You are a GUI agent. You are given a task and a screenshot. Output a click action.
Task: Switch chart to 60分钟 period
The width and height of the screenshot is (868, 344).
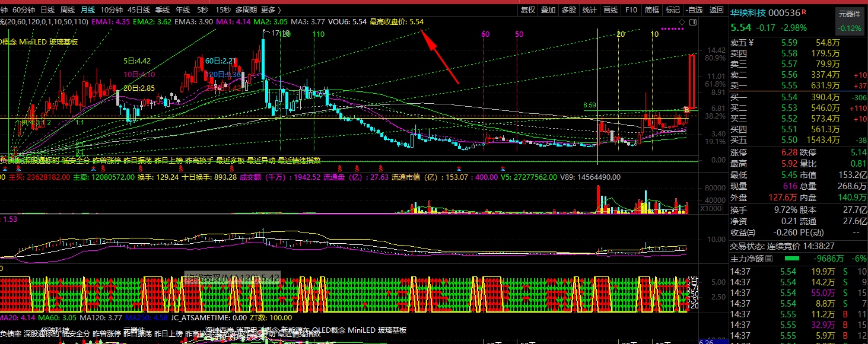[x=23, y=9]
